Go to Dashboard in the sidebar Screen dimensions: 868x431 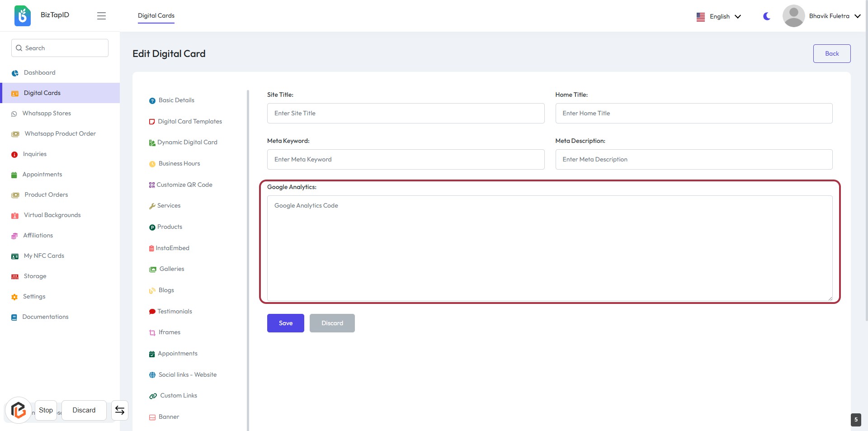[x=39, y=73]
